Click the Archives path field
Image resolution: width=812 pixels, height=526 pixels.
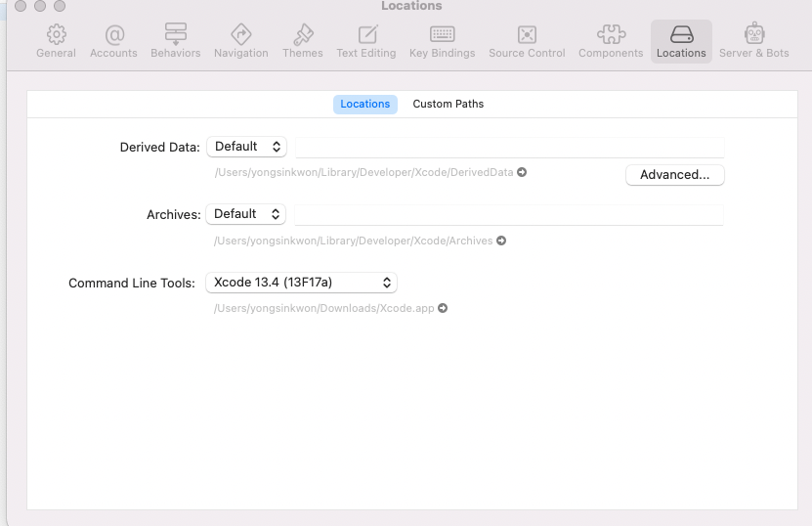point(509,214)
